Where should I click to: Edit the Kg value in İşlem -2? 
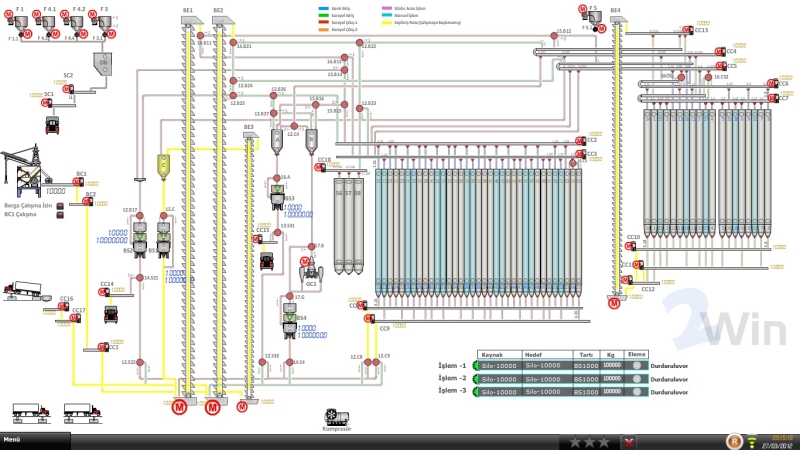click(x=612, y=378)
